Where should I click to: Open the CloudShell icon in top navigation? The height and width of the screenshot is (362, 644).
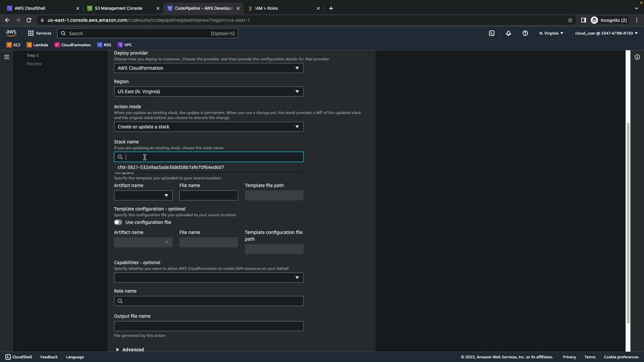coord(492,33)
